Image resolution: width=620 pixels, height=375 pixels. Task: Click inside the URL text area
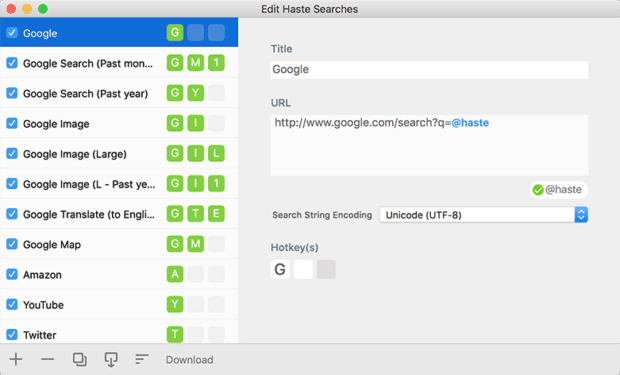429,145
